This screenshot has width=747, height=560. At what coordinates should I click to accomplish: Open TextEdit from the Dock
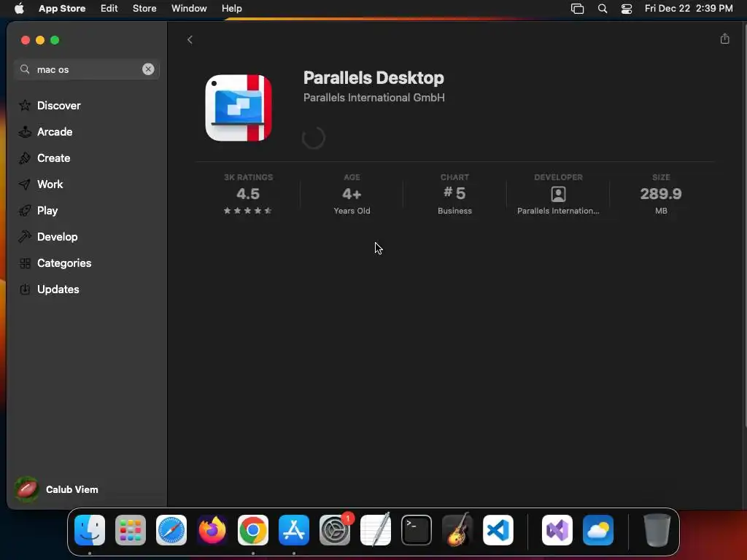coord(376,530)
